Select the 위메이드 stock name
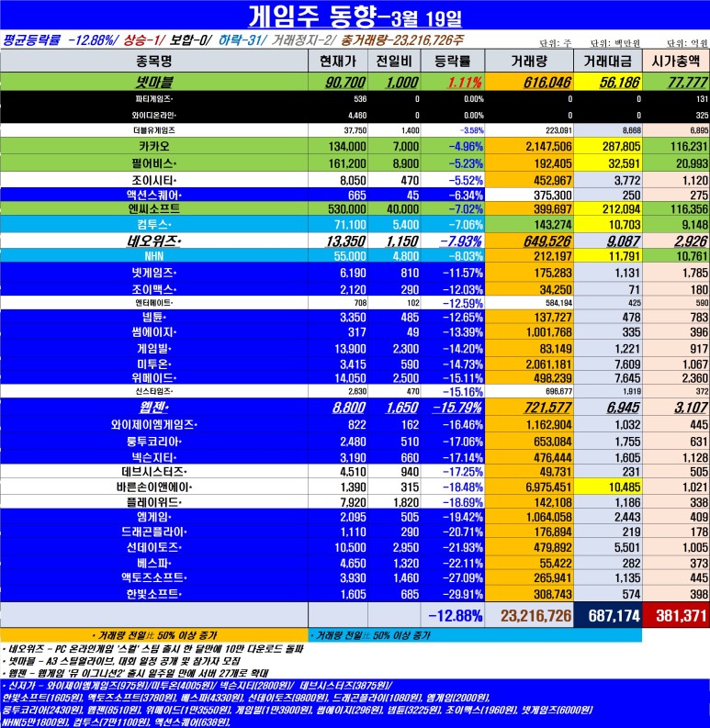 [x=153, y=378]
